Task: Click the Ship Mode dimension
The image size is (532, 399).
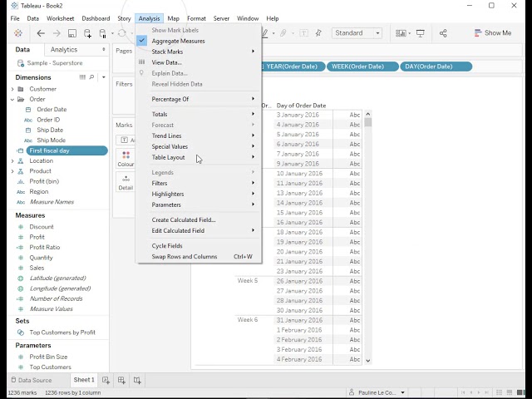Action: tap(52, 140)
